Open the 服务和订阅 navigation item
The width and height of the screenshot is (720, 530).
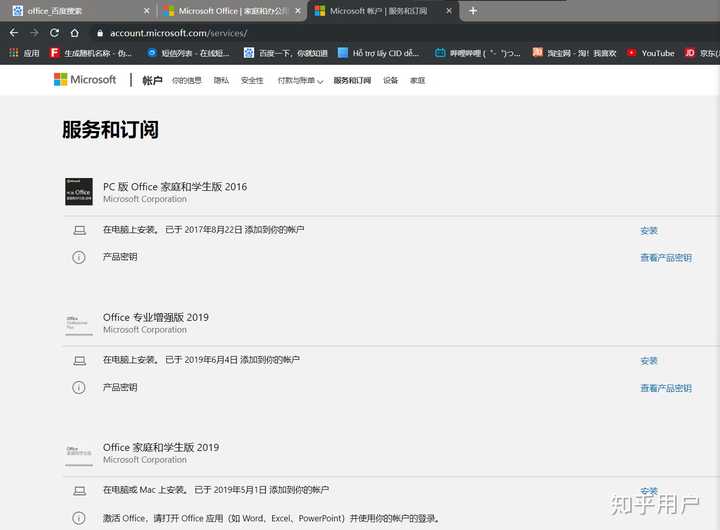point(352,80)
